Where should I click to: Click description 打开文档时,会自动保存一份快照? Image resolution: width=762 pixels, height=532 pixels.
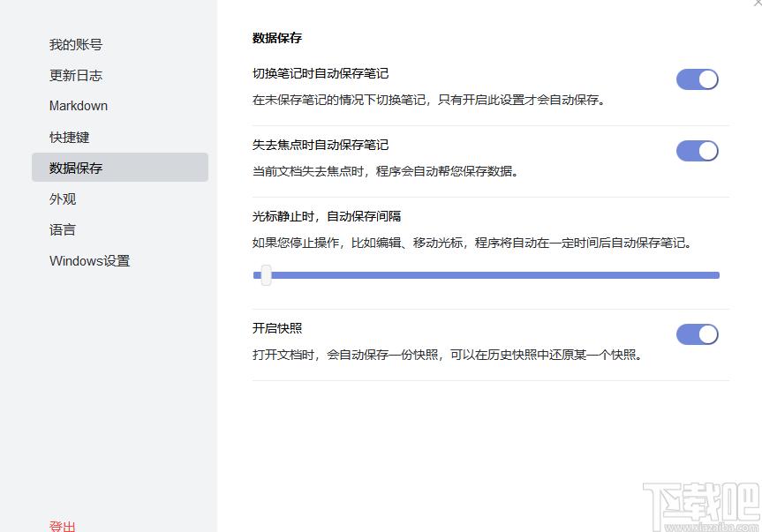click(x=447, y=355)
